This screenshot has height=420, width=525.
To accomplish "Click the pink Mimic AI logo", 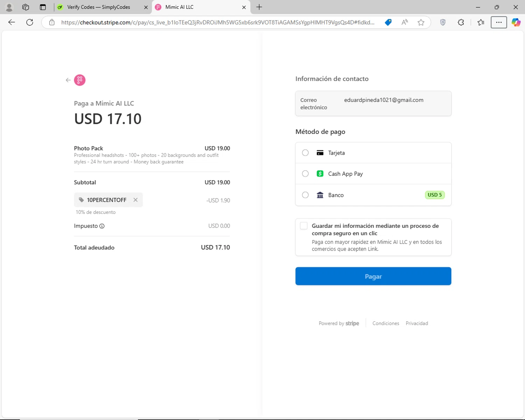I will 80,80.
